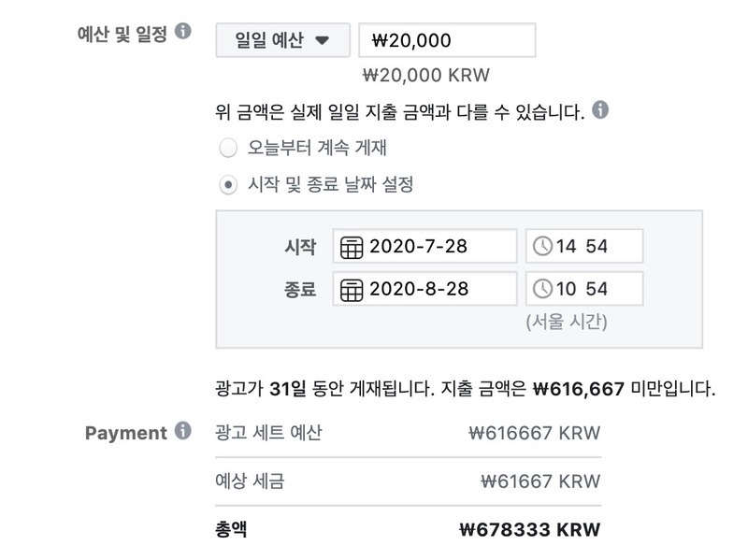Click the 총액 ₩678333 KRW amount
748x560 pixels.
click(x=529, y=529)
